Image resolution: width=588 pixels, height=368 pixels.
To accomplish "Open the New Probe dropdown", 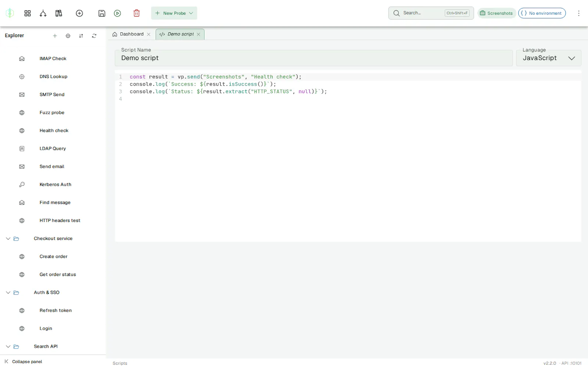I will tap(174, 13).
